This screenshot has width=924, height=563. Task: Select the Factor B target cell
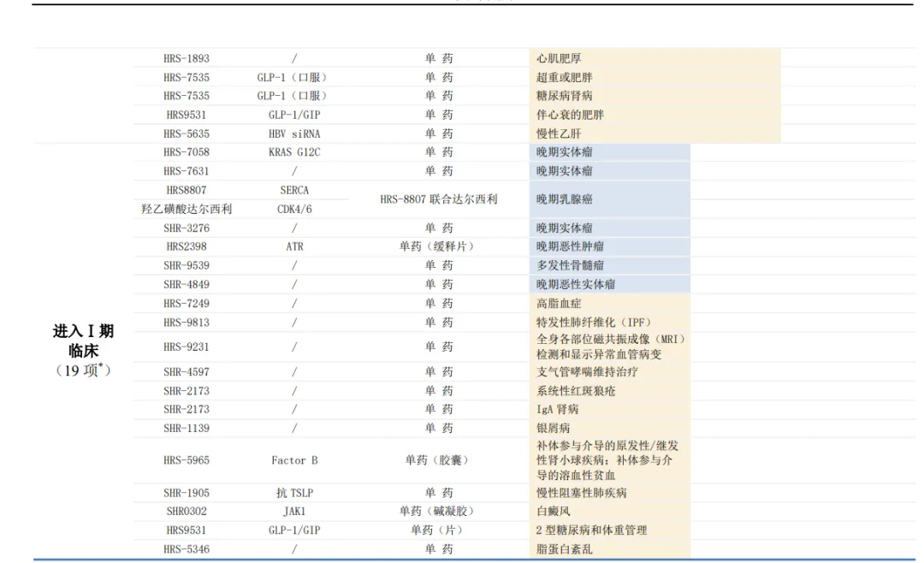[294, 460]
